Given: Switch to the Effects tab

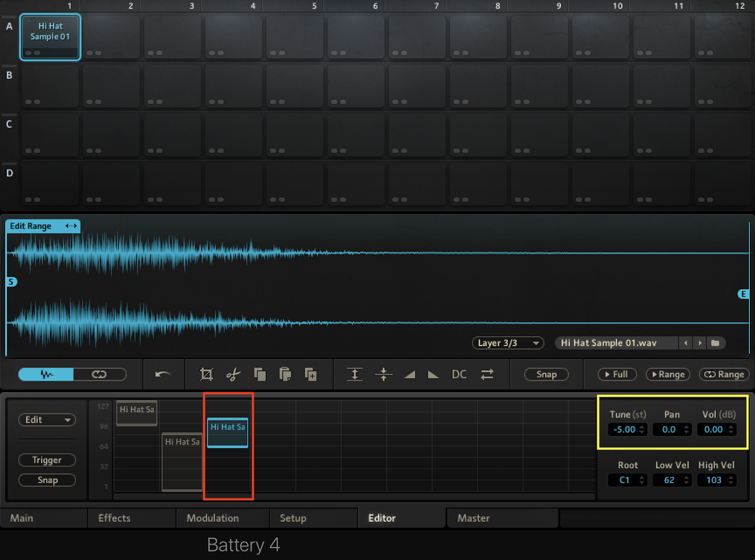Looking at the screenshot, I should pyautogui.click(x=132, y=518).
